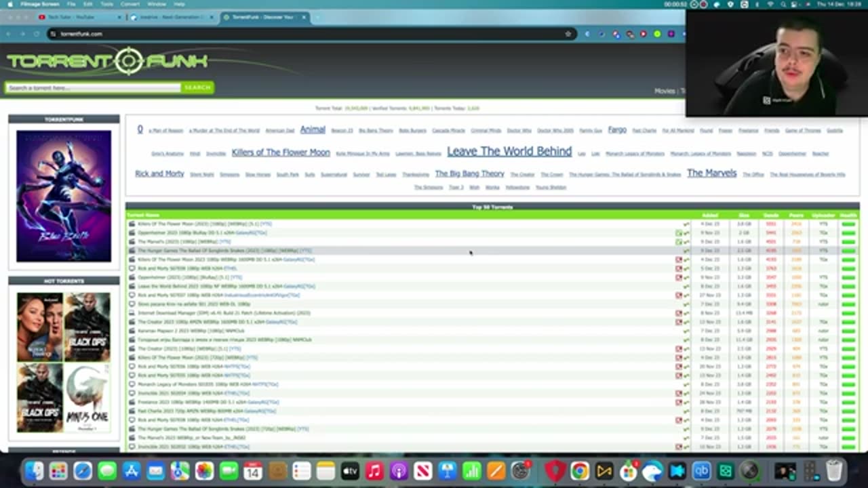Open the Blue Beetle poster
The image size is (868, 488).
pos(64,196)
